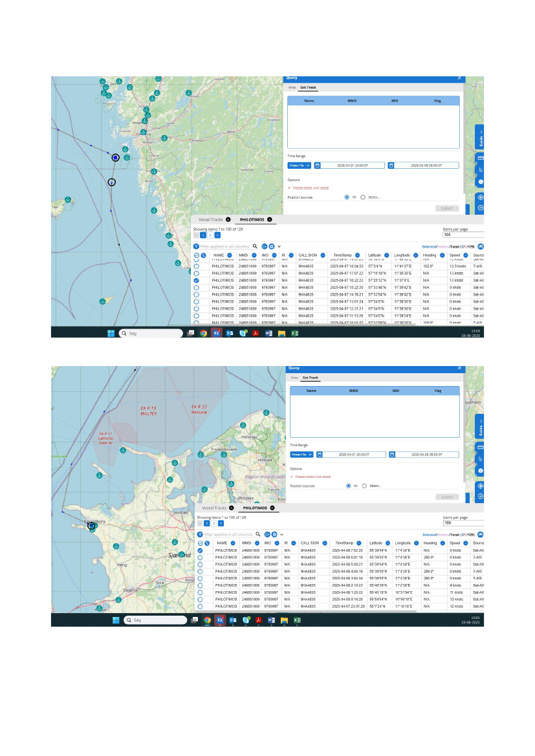535x756 pixels.
Task: Click the filter funnel icon in lower table
Action: (200, 535)
